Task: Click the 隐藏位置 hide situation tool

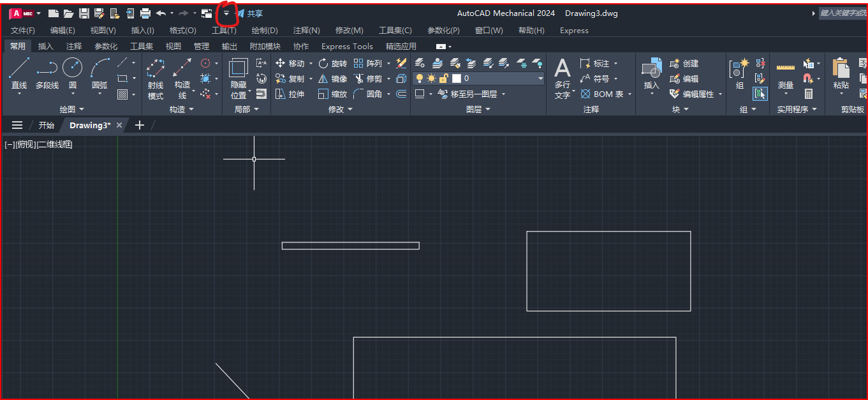Action: click(x=239, y=79)
